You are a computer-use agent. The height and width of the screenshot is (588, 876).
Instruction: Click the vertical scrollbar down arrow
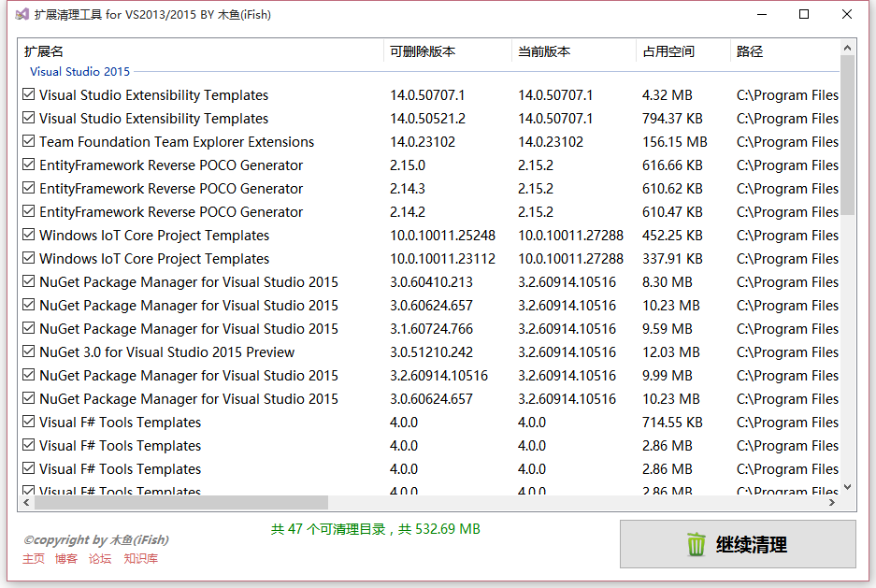(847, 486)
